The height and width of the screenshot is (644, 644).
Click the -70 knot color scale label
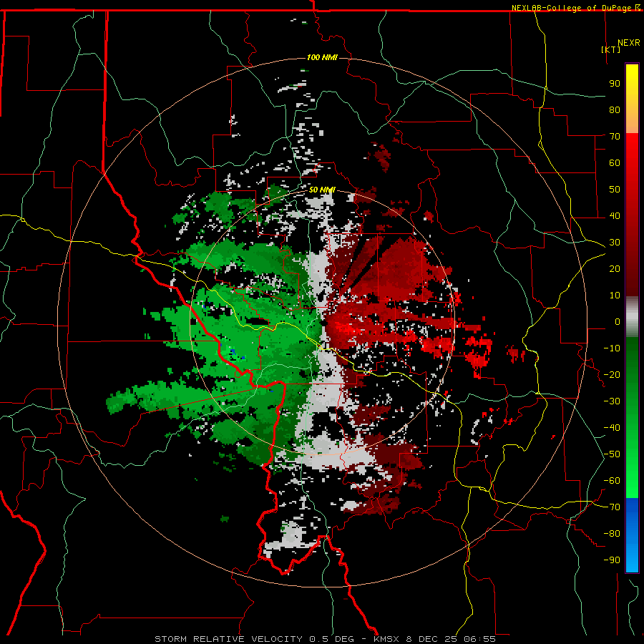pyautogui.click(x=612, y=507)
